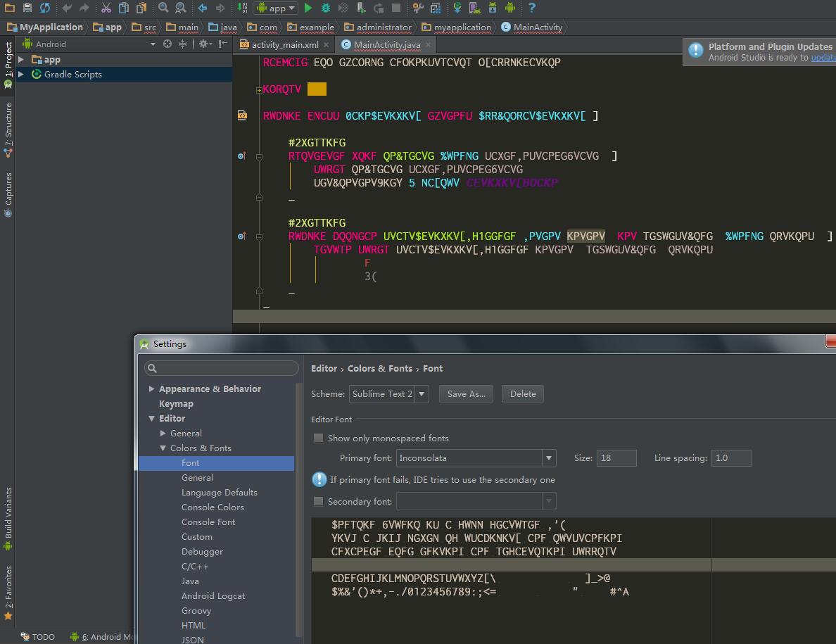Click the Line spacing field
This screenshot has height=644, width=836.
[x=731, y=458]
